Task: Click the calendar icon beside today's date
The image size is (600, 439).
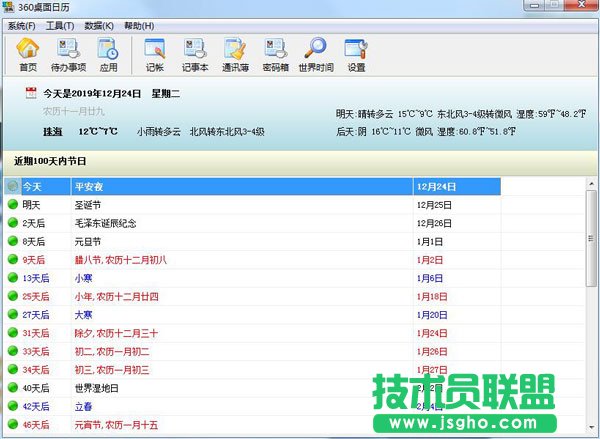Action: click(31, 94)
